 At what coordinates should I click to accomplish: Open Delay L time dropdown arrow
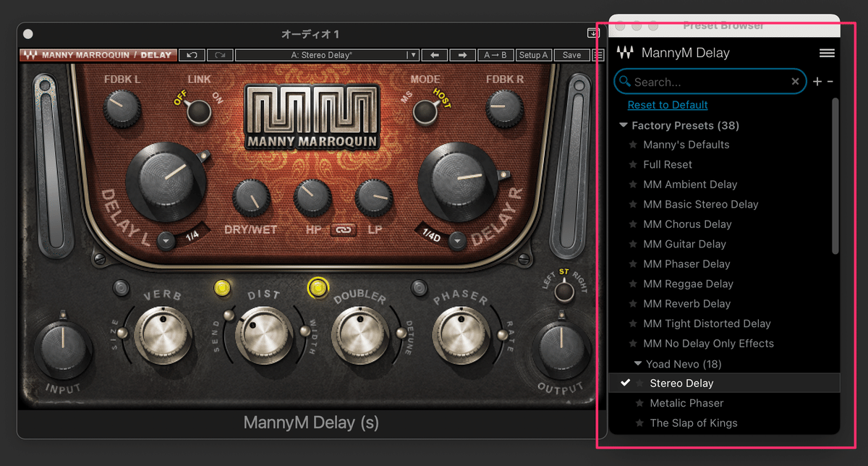[167, 240]
